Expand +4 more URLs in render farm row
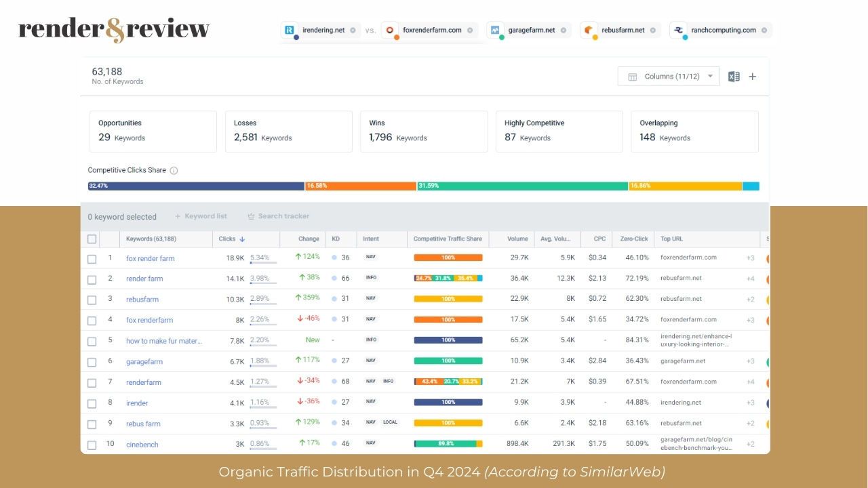The image size is (868, 488). click(x=751, y=279)
